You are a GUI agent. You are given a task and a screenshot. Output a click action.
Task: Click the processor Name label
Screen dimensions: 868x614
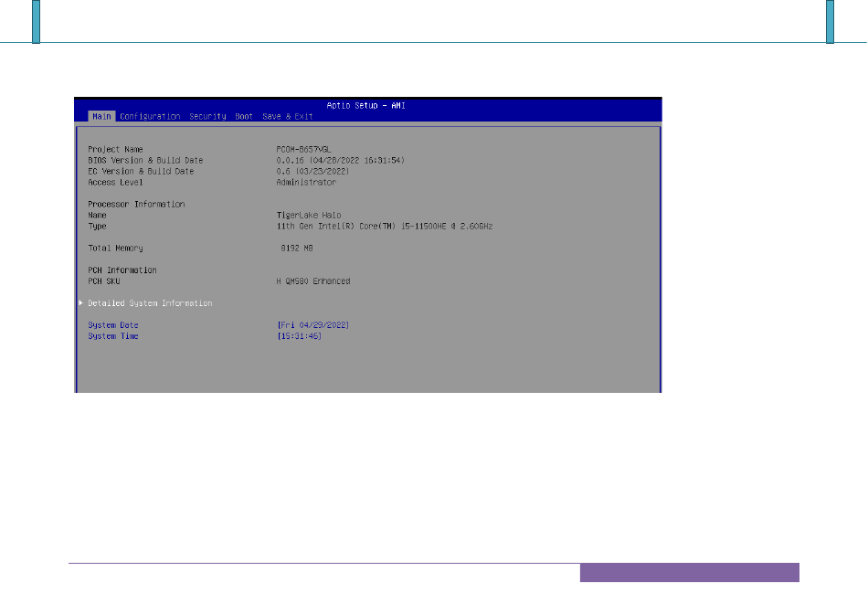97,216
